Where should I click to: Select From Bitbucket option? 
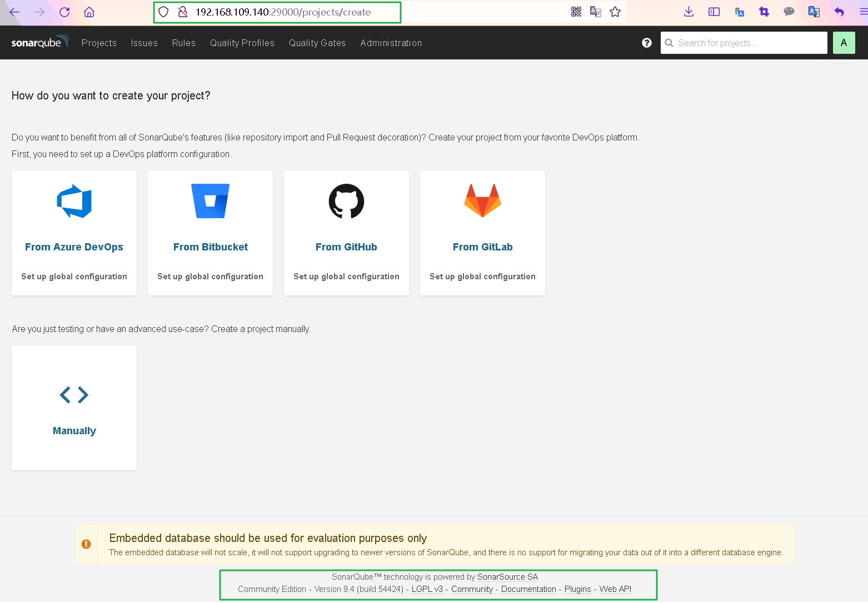211,247
